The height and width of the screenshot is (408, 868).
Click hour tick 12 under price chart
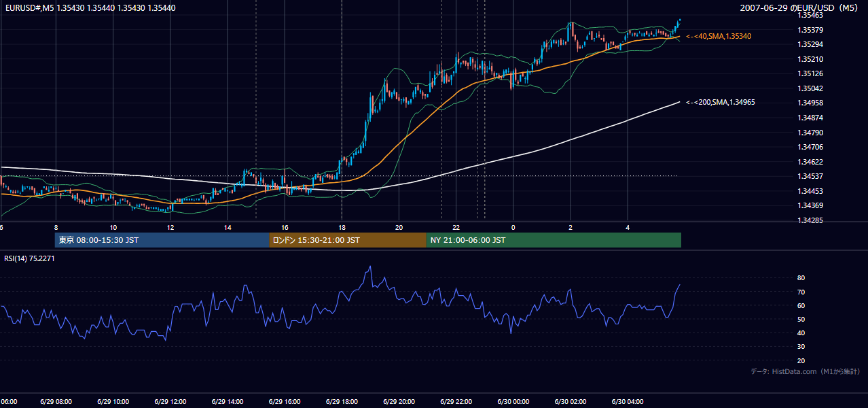click(x=170, y=227)
